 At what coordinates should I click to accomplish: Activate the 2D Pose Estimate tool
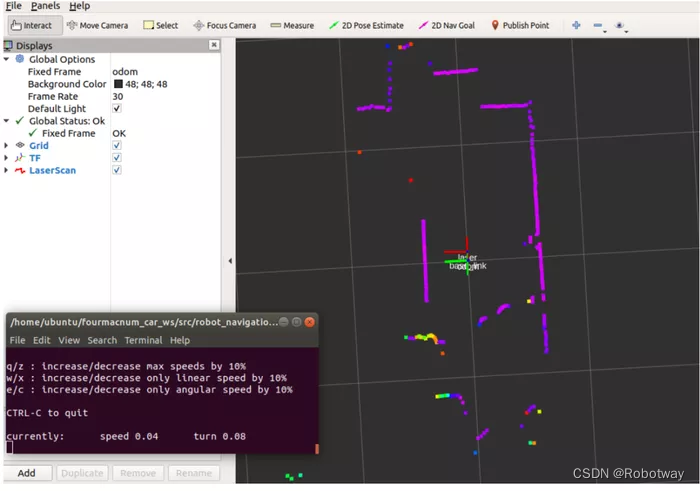click(x=366, y=25)
